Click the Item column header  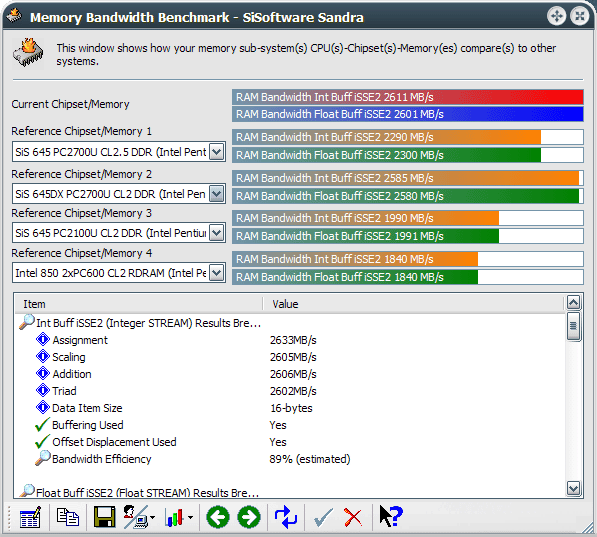[139, 304]
